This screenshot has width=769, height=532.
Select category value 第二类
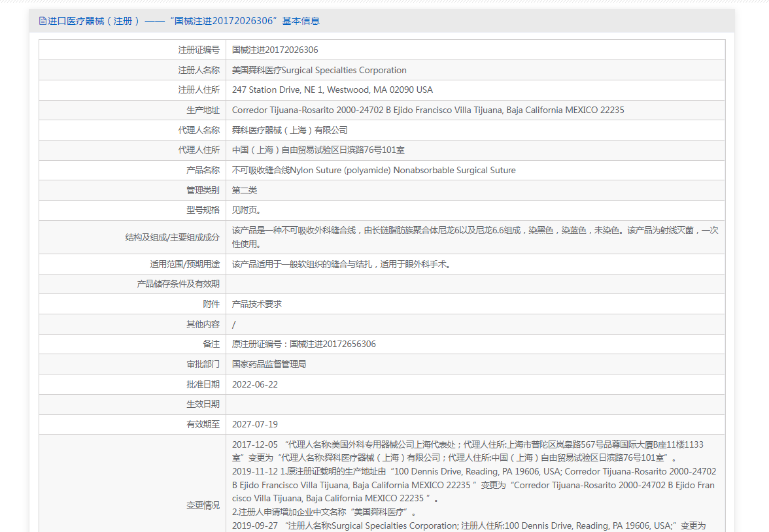(x=245, y=190)
